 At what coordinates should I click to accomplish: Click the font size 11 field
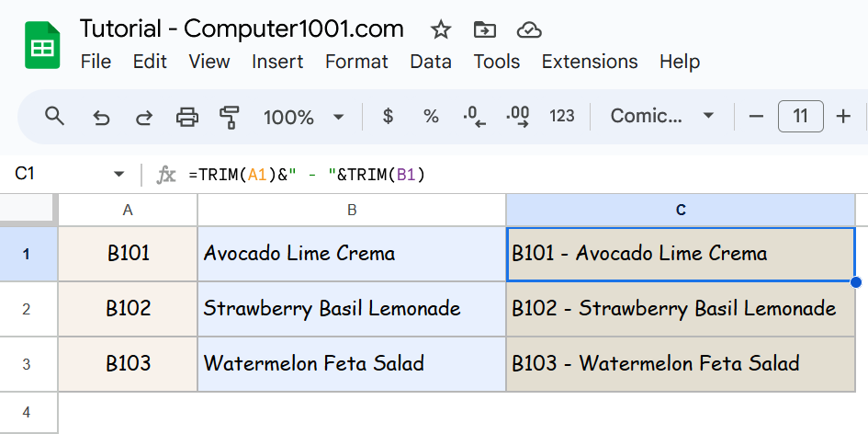point(800,117)
